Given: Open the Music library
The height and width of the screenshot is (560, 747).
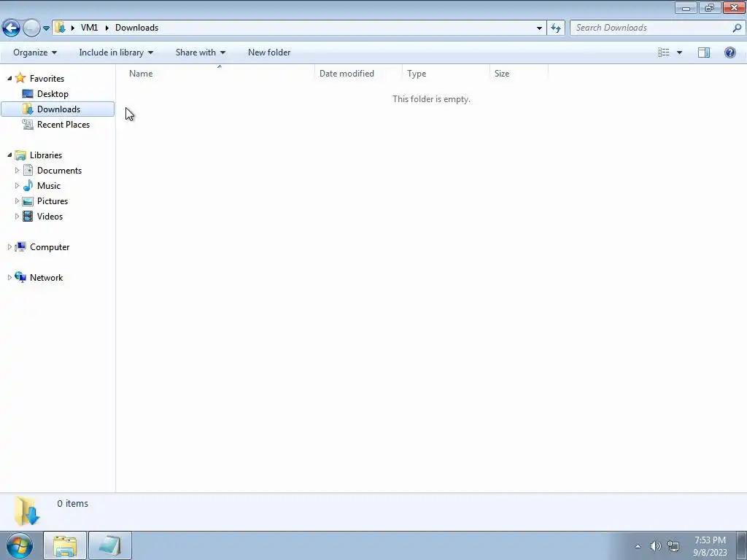Looking at the screenshot, I should (x=49, y=186).
